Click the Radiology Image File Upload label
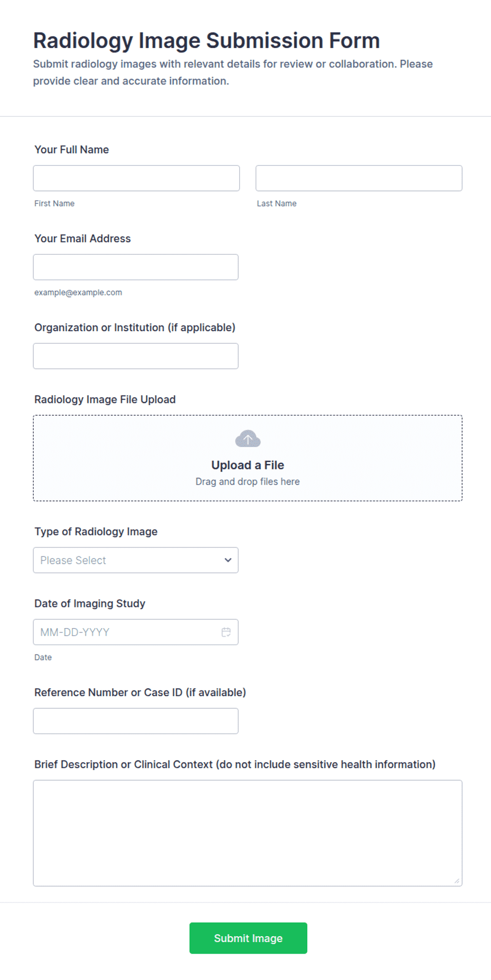This screenshot has height=980, width=491. pyautogui.click(x=105, y=399)
